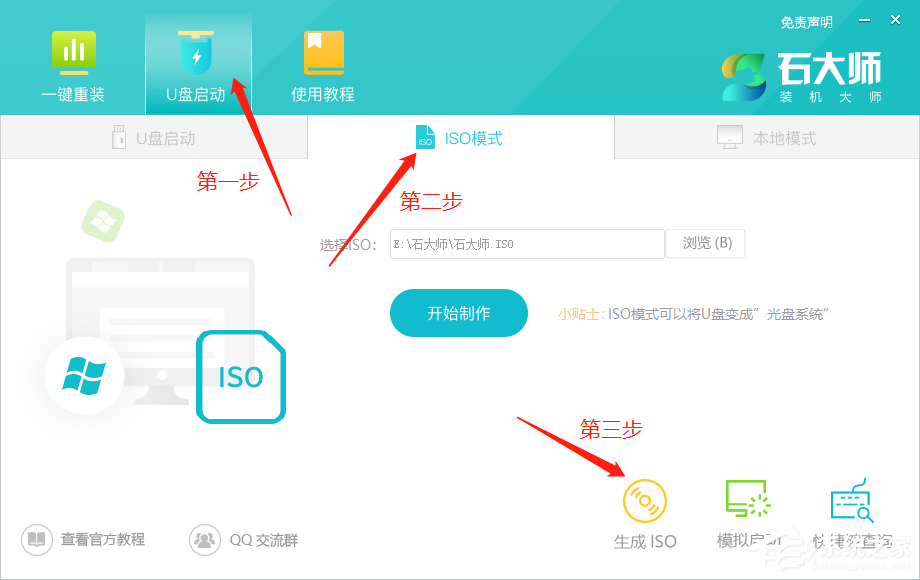Click the 开始制作 button
920x580 pixels.
click(x=459, y=313)
